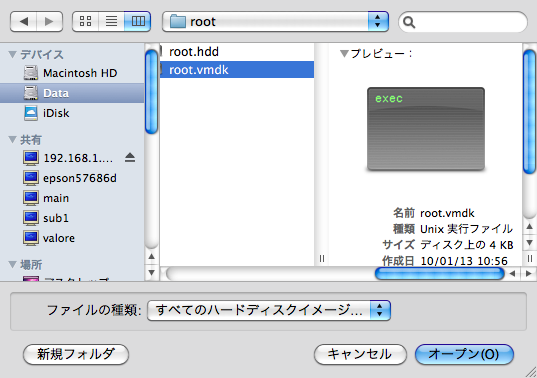The height and width of the screenshot is (378, 537).
Task: Click the iDisk icon
Action: (x=31, y=113)
